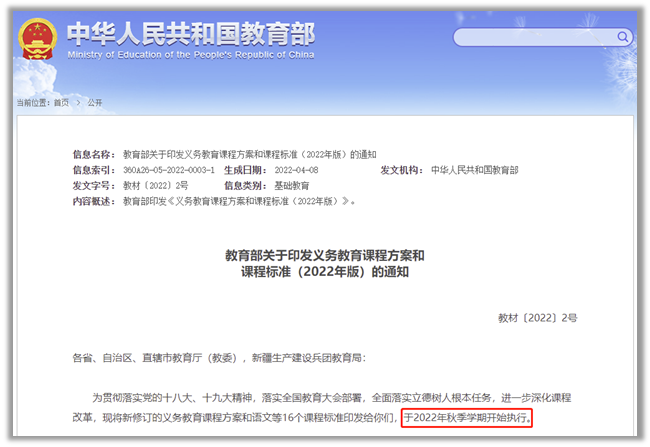650x447 pixels.
Task: Select the 当前位置 breadcrumb label
Action: [x=34, y=102]
